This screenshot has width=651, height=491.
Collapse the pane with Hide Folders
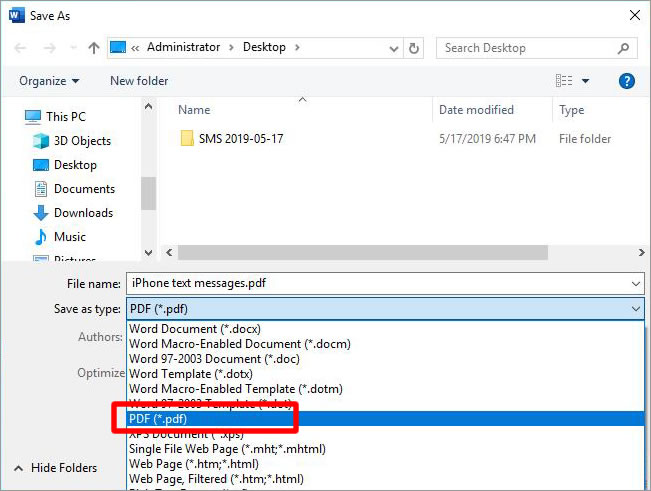click(x=55, y=468)
